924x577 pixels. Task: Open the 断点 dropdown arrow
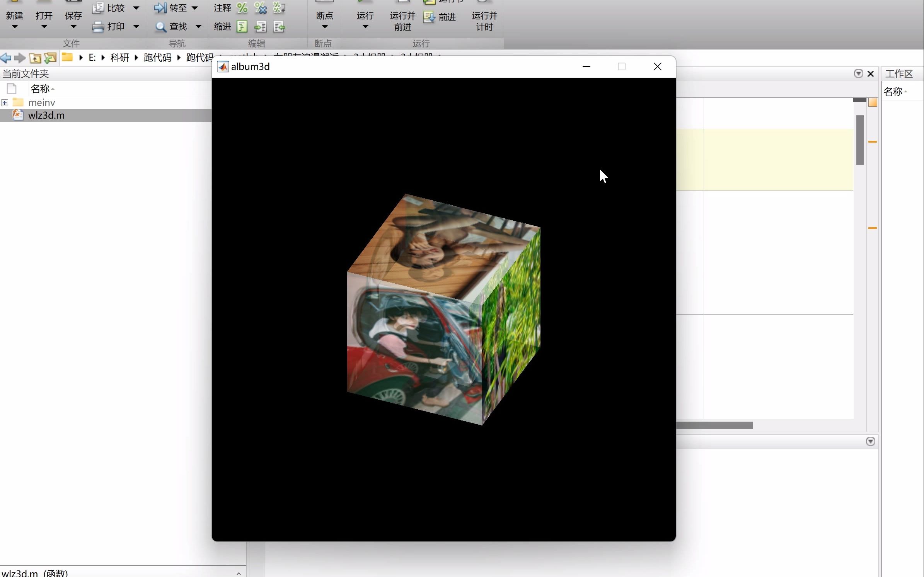pyautogui.click(x=324, y=27)
